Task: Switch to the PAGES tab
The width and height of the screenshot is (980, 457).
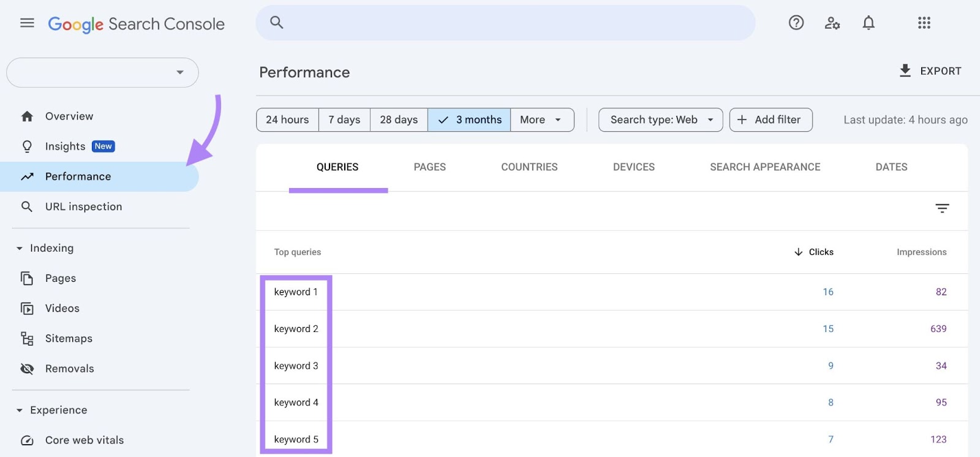Action: coord(429,167)
